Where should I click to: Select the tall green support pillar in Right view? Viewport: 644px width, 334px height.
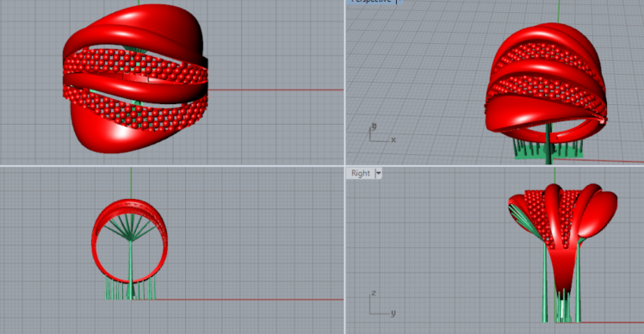[545, 282]
